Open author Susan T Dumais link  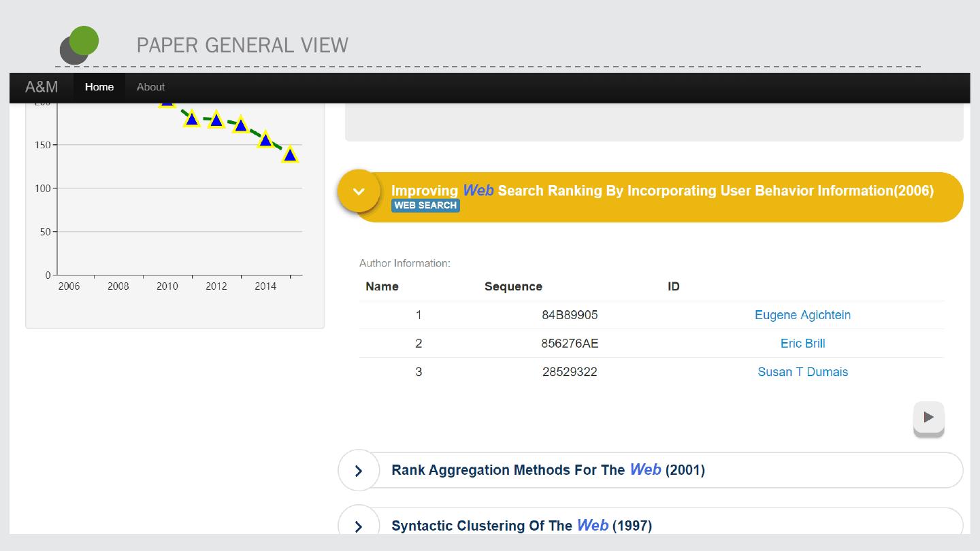tap(802, 372)
